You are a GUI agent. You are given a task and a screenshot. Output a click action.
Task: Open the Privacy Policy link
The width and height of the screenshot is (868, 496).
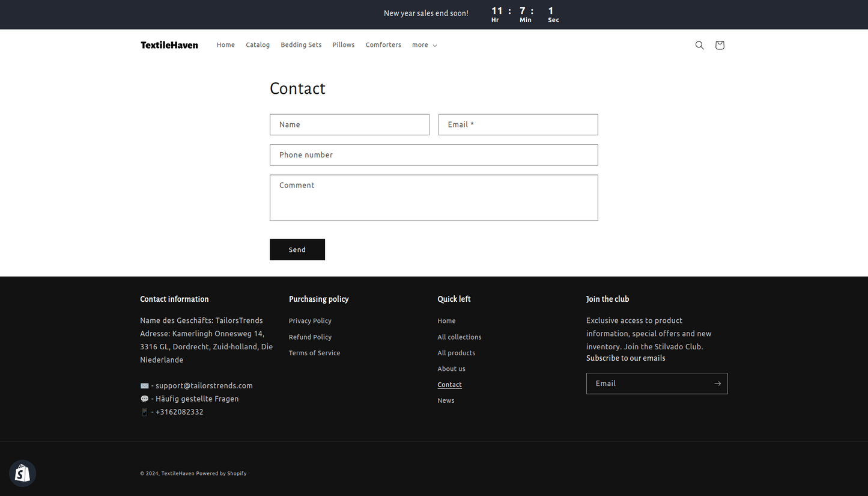click(x=310, y=321)
